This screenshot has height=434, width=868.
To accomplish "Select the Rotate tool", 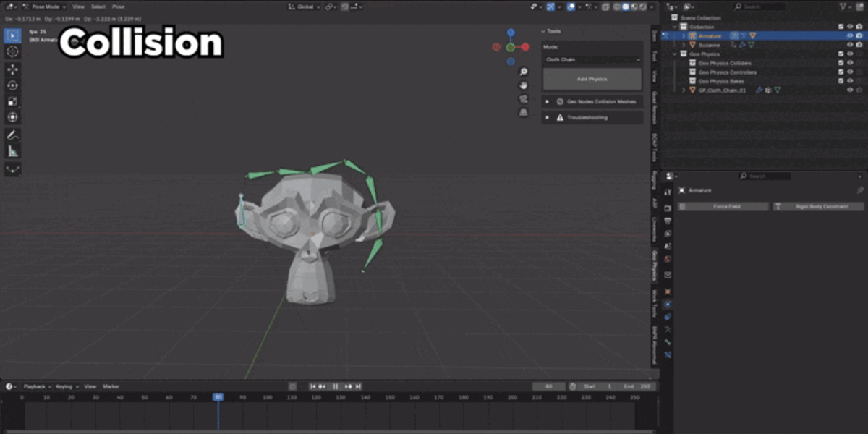I will coord(13,85).
